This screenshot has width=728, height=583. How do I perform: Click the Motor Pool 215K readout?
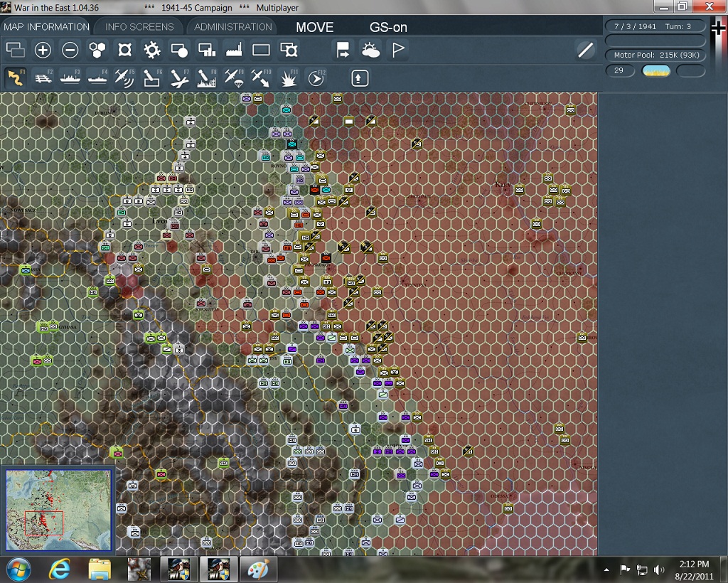coord(655,55)
